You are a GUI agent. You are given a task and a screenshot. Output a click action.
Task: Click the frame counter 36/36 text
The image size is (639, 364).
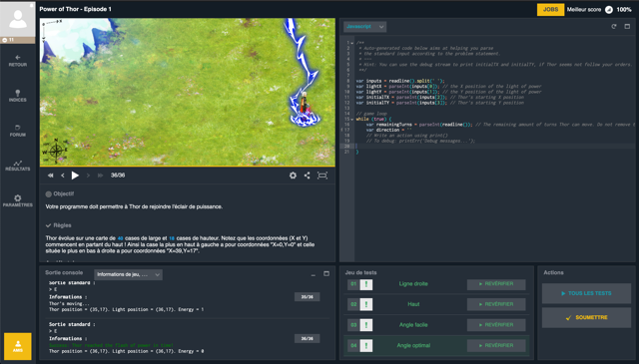pyautogui.click(x=118, y=176)
